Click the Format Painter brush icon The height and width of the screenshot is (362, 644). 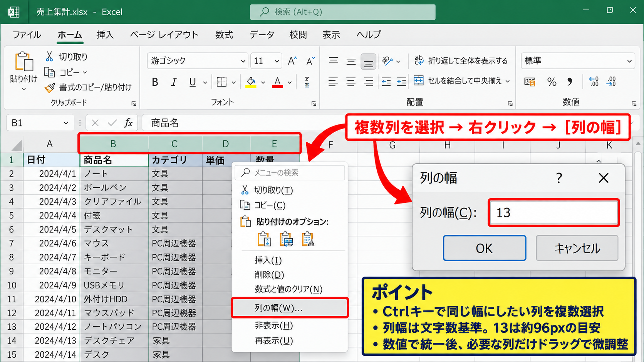(50, 88)
